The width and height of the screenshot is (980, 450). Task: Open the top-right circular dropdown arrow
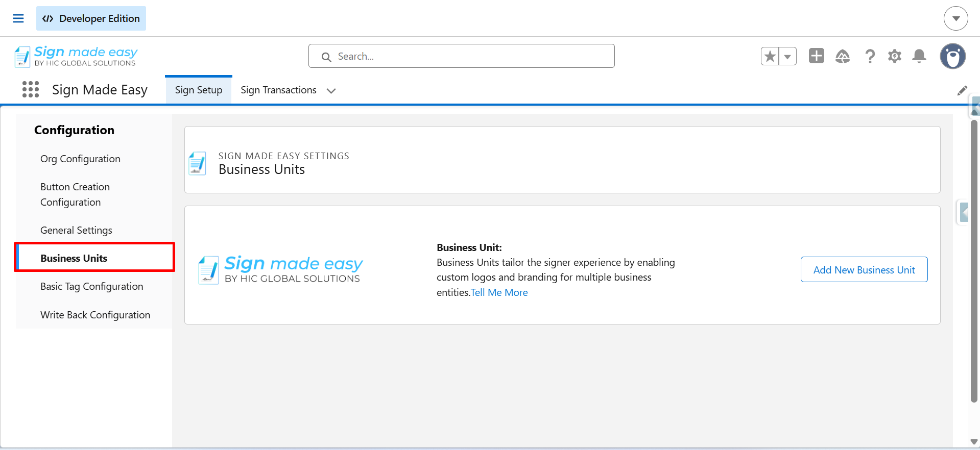pos(955,18)
